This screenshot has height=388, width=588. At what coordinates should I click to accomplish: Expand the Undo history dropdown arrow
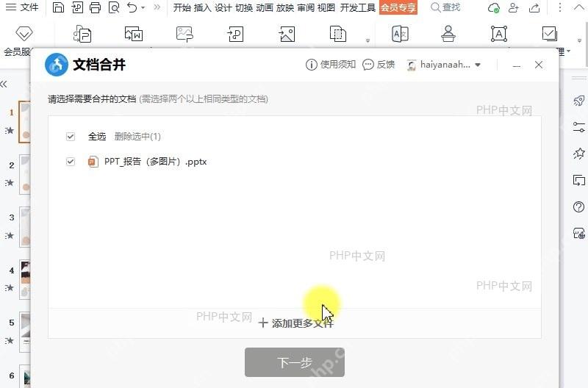143,7
